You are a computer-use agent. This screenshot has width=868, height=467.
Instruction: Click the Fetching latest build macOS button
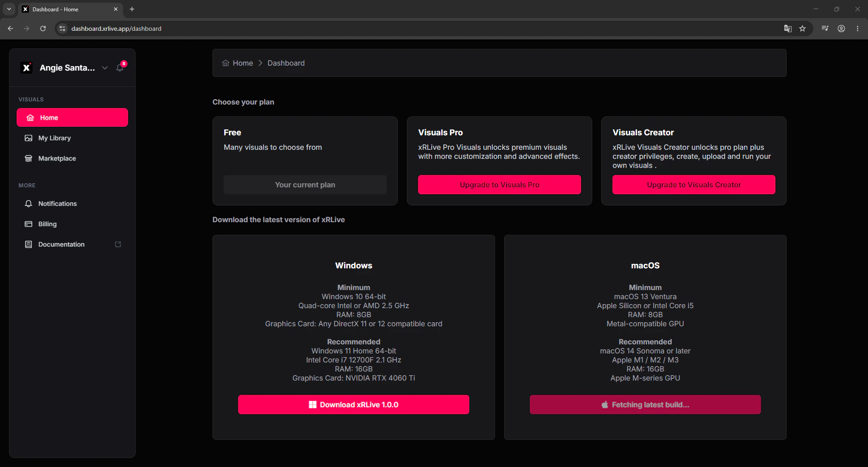pos(645,405)
